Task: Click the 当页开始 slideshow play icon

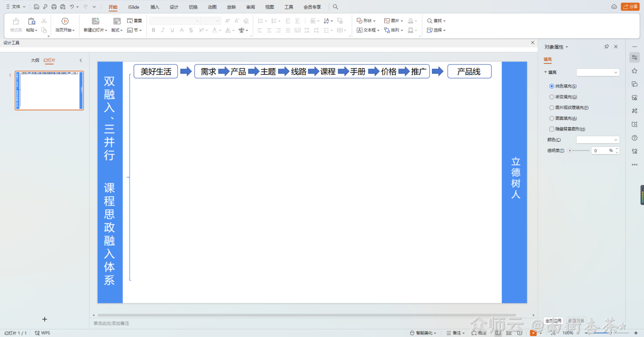Action: tap(65, 21)
